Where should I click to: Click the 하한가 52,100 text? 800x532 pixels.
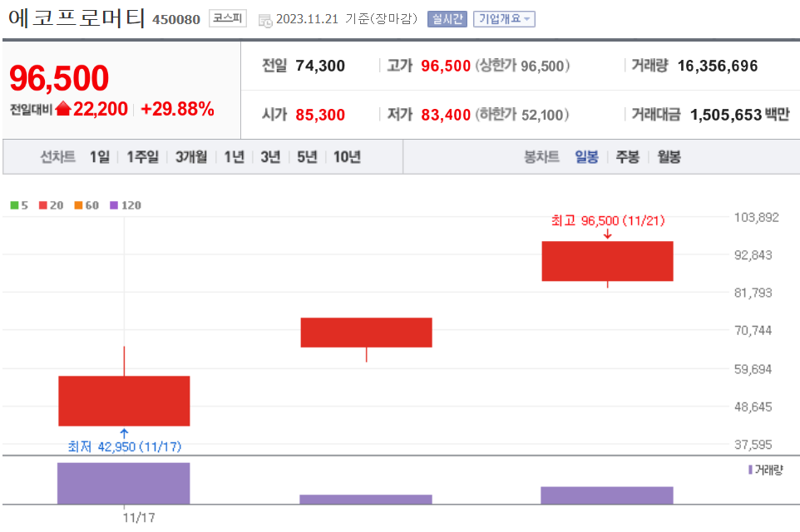pyautogui.click(x=522, y=115)
